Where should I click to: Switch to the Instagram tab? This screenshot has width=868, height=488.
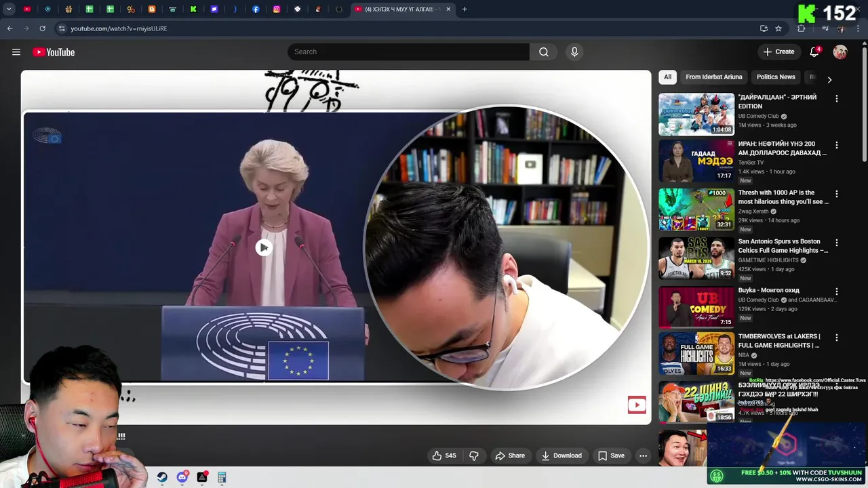click(277, 9)
